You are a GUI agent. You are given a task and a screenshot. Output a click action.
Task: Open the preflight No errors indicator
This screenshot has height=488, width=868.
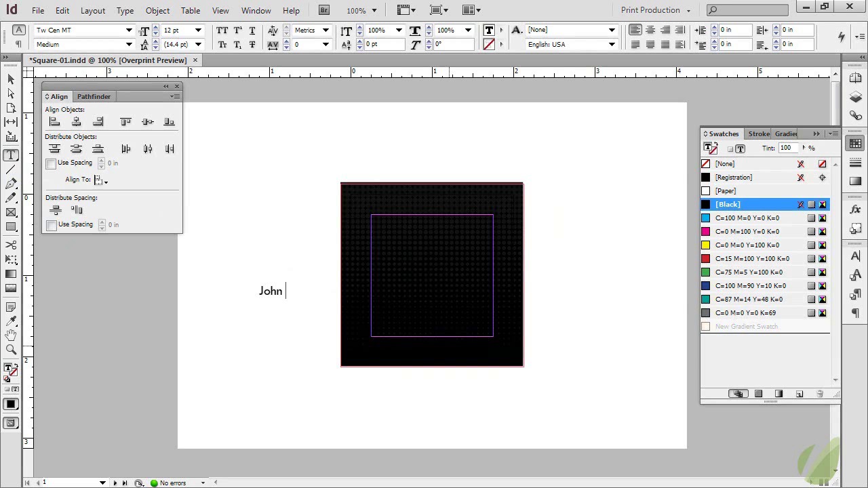tap(169, 483)
